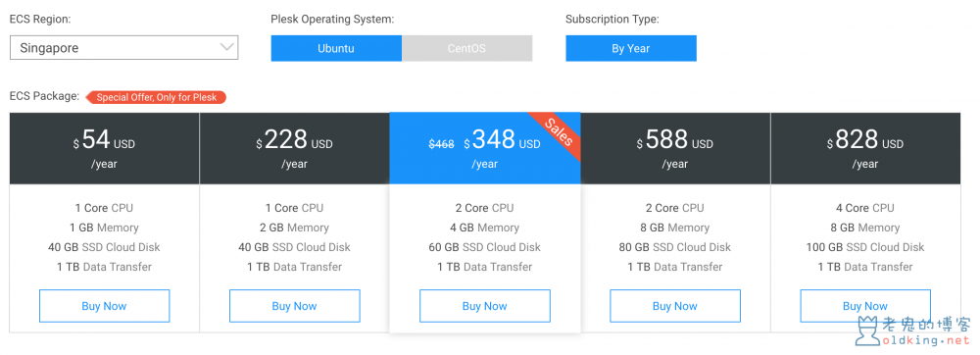Click the chevron arrow in the region selector

point(227,47)
